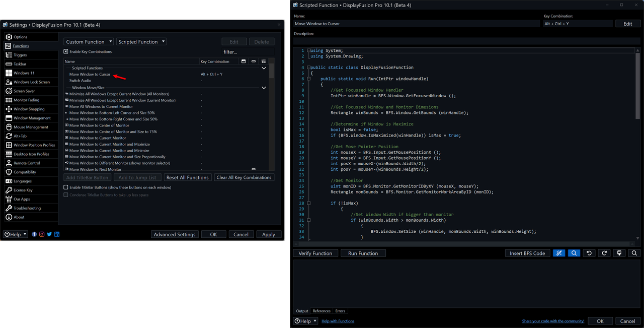Collapse the Scripted Functions group chevron

click(264, 68)
